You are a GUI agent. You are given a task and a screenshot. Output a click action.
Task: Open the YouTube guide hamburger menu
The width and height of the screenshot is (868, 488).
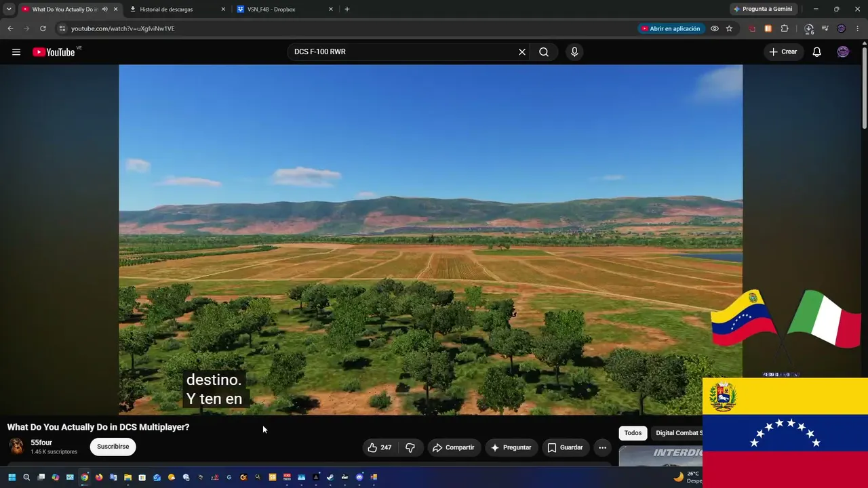tap(16, 52)
